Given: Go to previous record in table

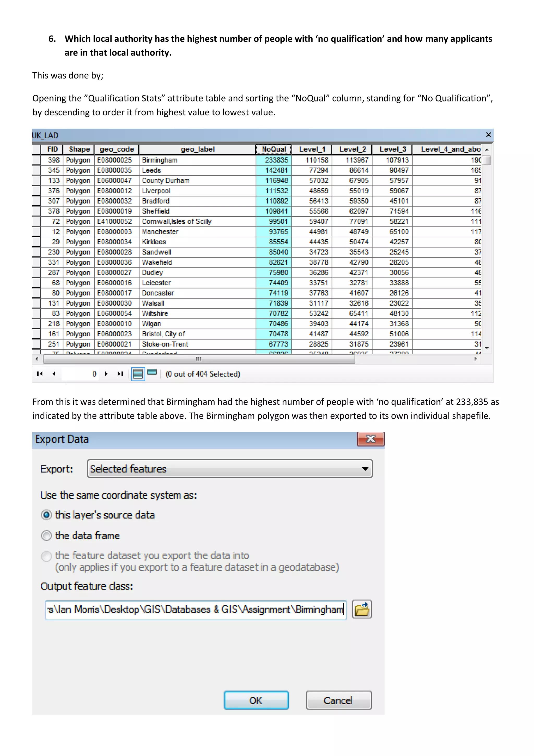Looking at the screenshot, I should pyautogui.click(x=54, y=374).
